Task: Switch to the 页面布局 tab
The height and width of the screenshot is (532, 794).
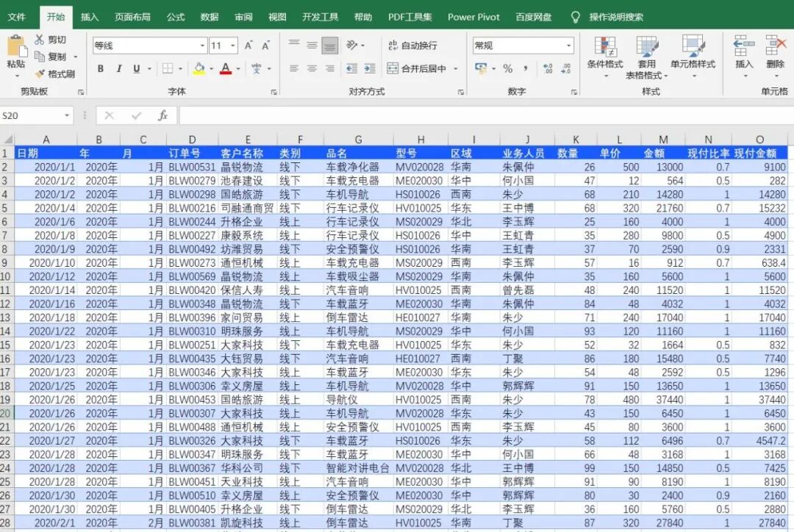Action: coord(132,17)
